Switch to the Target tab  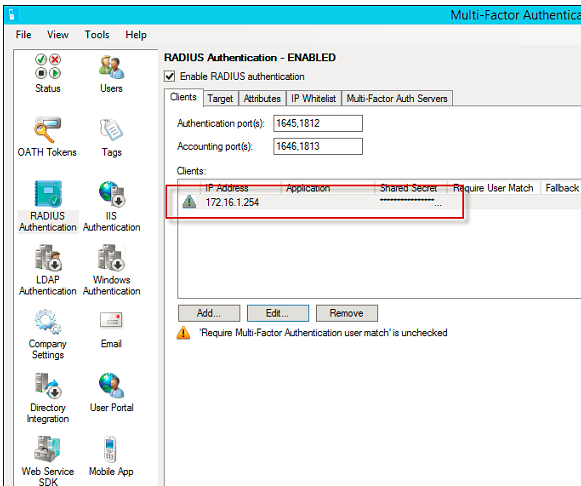pos(220,99)
